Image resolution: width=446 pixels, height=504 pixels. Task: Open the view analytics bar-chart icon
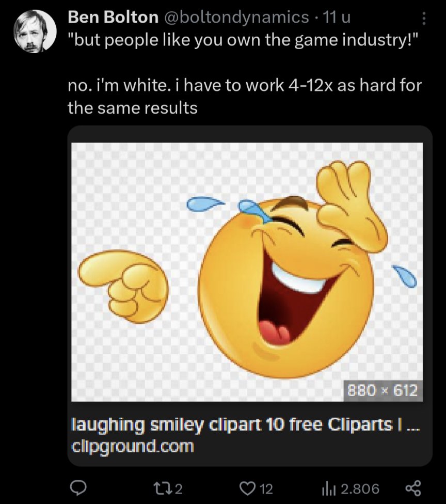point(328,489)
